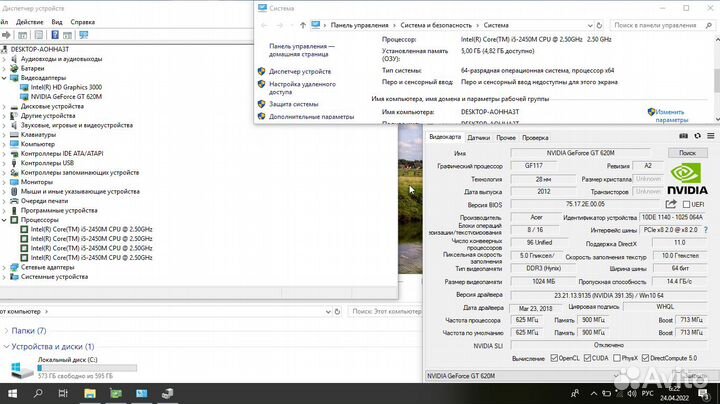Click Изменить параметры link
The image size is (720, 404).
(671, 116)
